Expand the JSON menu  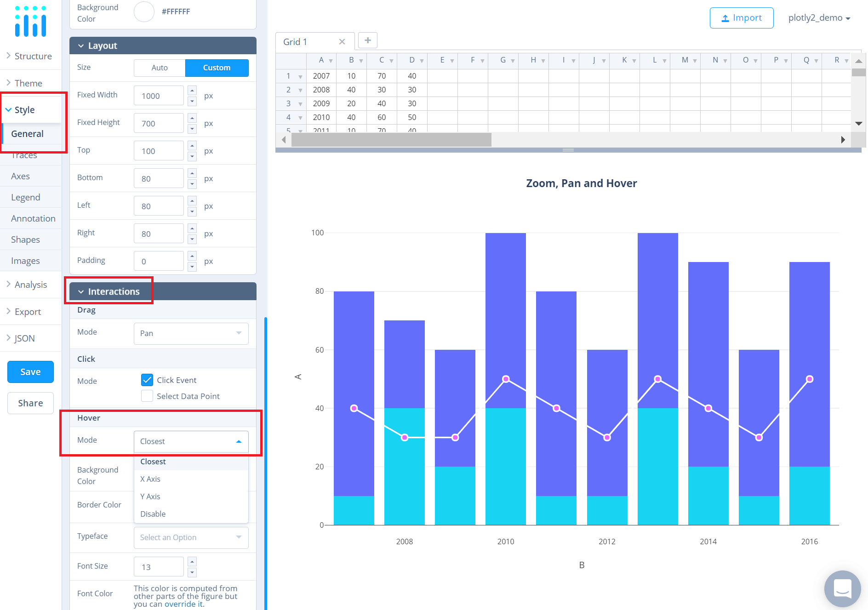[30, 338]
